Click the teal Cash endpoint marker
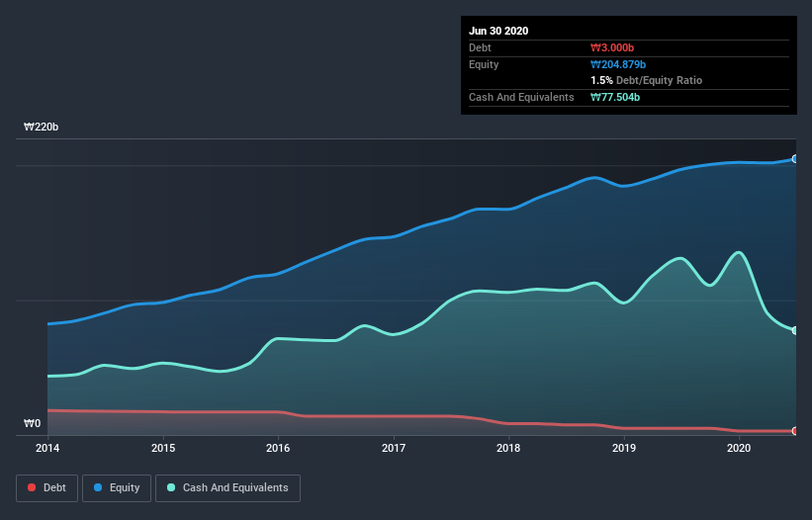 tap(795, 330)
